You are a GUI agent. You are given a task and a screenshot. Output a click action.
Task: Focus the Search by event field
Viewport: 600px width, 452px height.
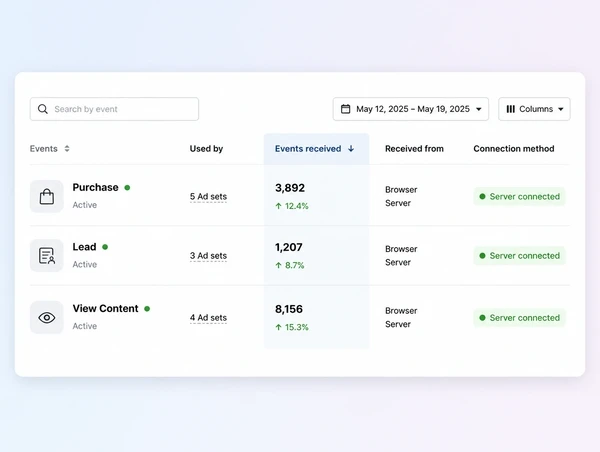114,109
